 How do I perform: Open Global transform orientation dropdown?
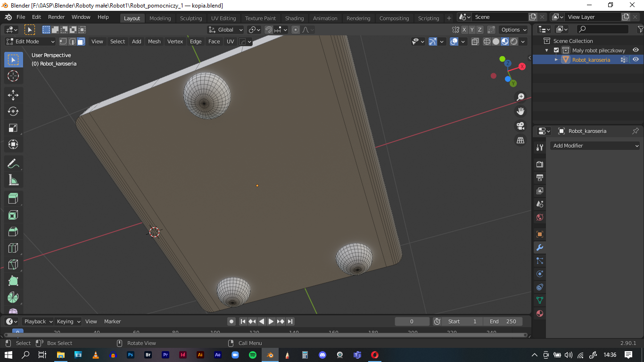[226, 30]
